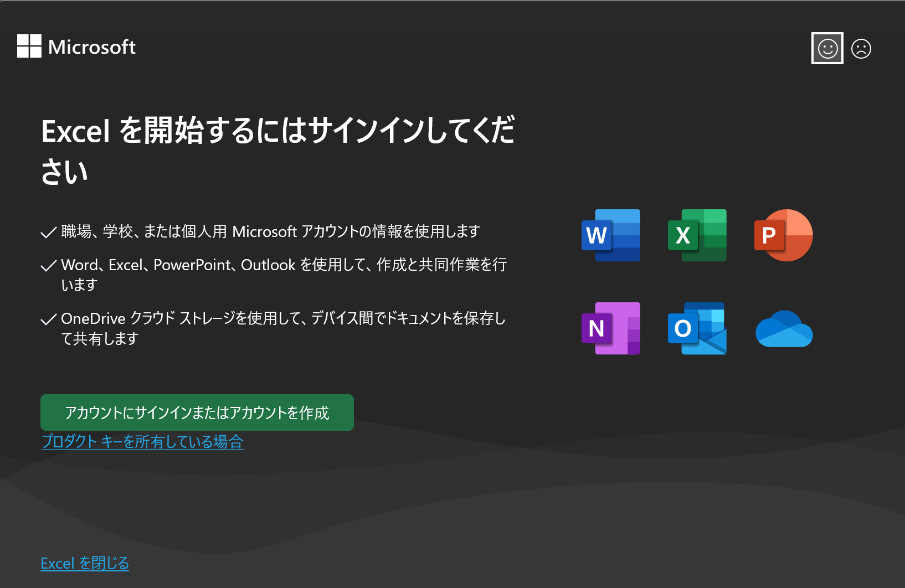905x588 pixels.
Task: Click the OneNote app icon
Action: [x=611, y=328]
